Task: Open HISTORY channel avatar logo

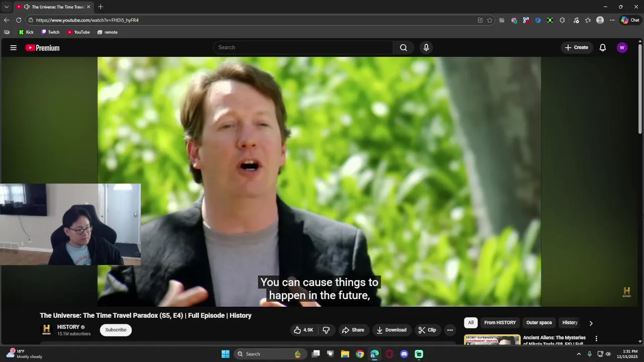Action: coord(46,330)
